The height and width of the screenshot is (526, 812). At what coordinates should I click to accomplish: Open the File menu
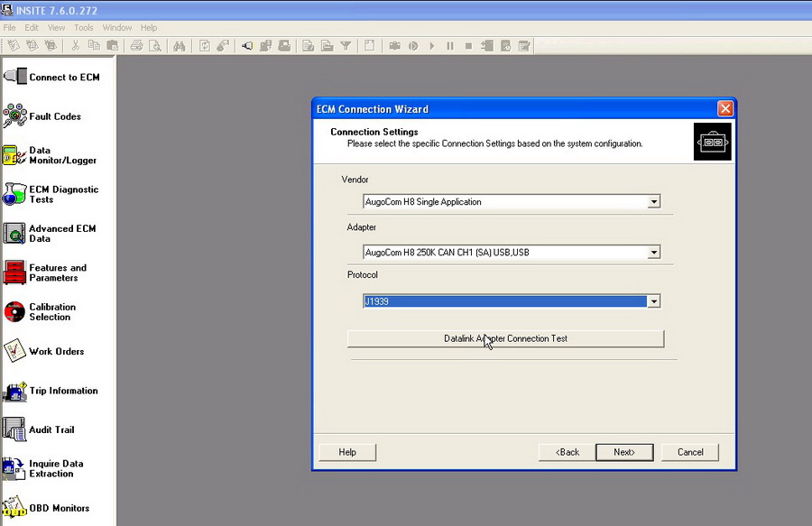coord(9,27)
